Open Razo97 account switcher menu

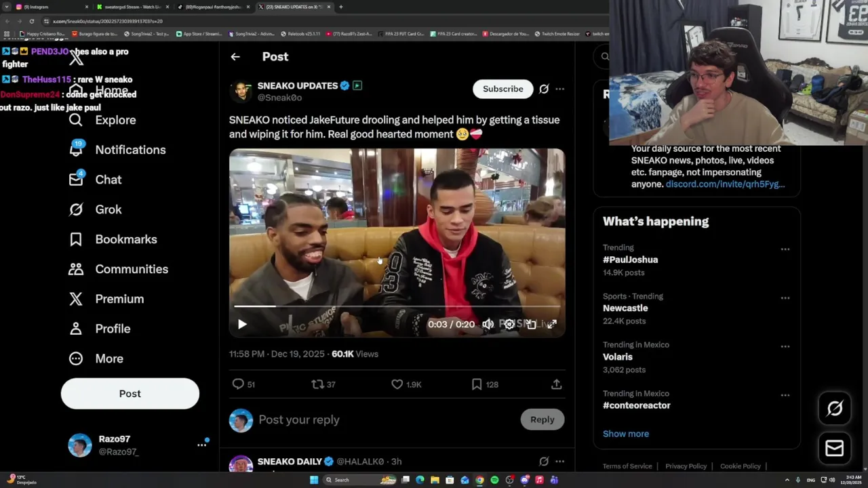pyautogui.click(x=201, y=445)
